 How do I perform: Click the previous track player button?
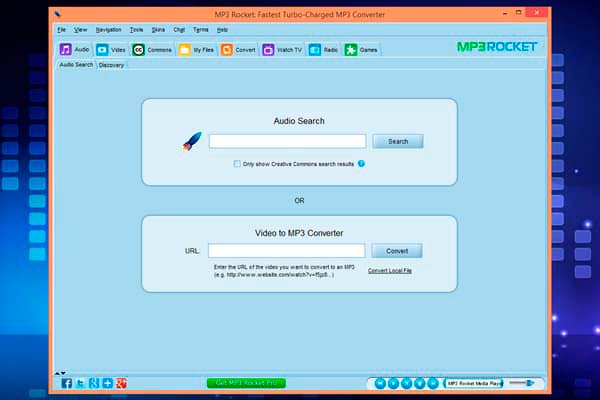click(380, 383)
